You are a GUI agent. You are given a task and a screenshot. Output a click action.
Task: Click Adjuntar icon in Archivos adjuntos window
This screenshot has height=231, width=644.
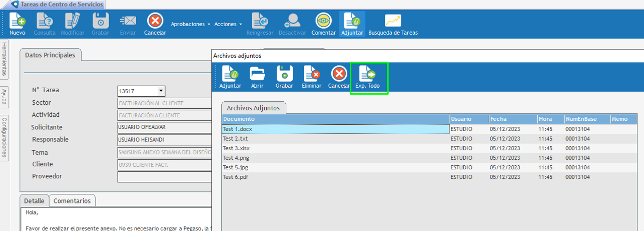point(230,75)
